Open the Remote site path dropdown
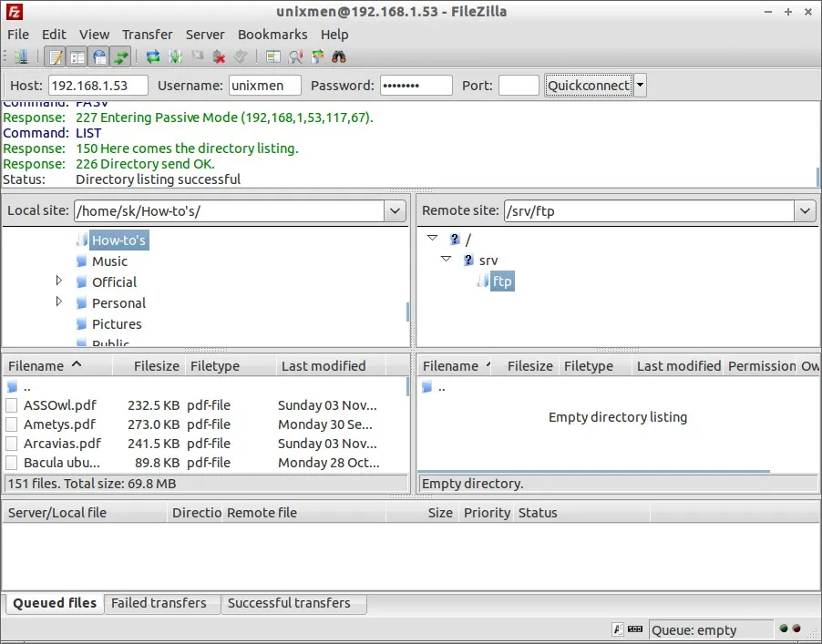Viewport: 822px width, 644px height. click(x=804, y=211)
